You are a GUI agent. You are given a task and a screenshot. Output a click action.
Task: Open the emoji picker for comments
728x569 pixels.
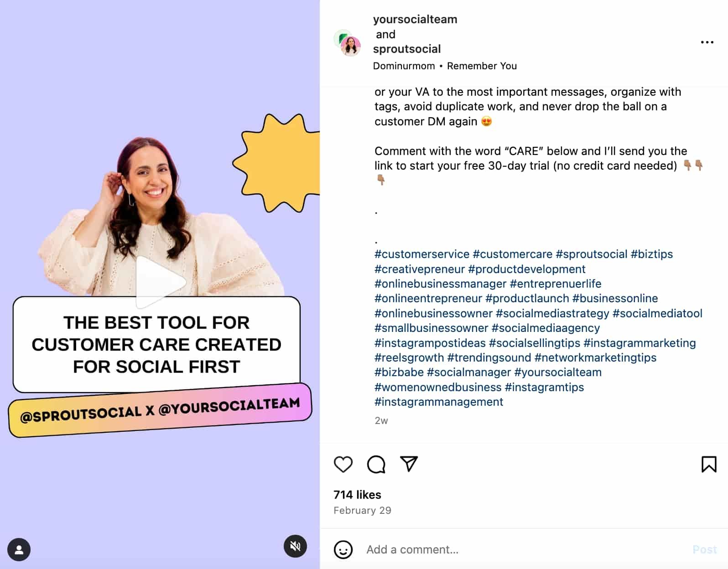pyautogui.click(x=343, y=549)
